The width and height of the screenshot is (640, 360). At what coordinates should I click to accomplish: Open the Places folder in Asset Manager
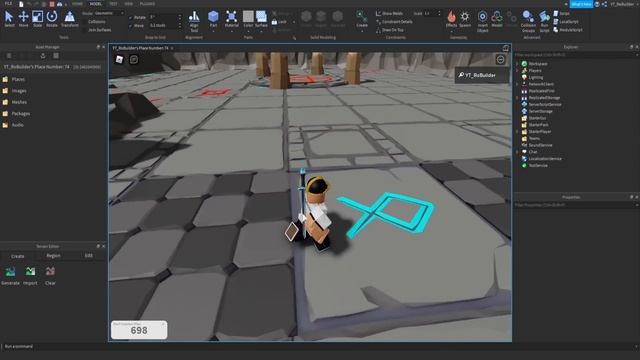[14, 79]
